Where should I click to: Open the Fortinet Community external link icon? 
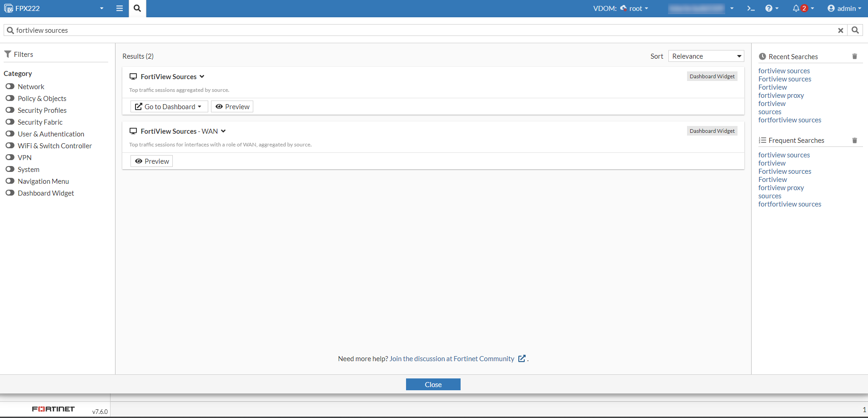tap(522, 358)
